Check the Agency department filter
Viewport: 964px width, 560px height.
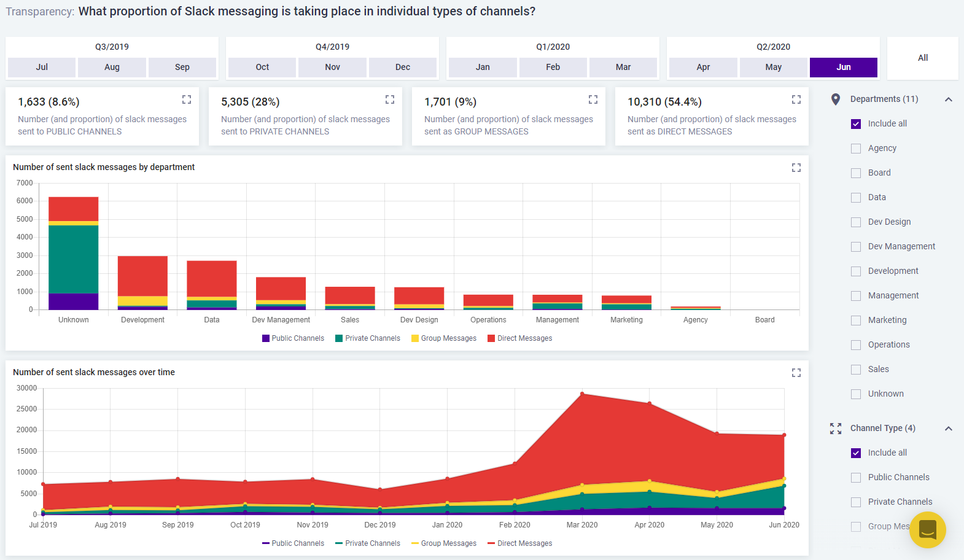coord(856,149)
